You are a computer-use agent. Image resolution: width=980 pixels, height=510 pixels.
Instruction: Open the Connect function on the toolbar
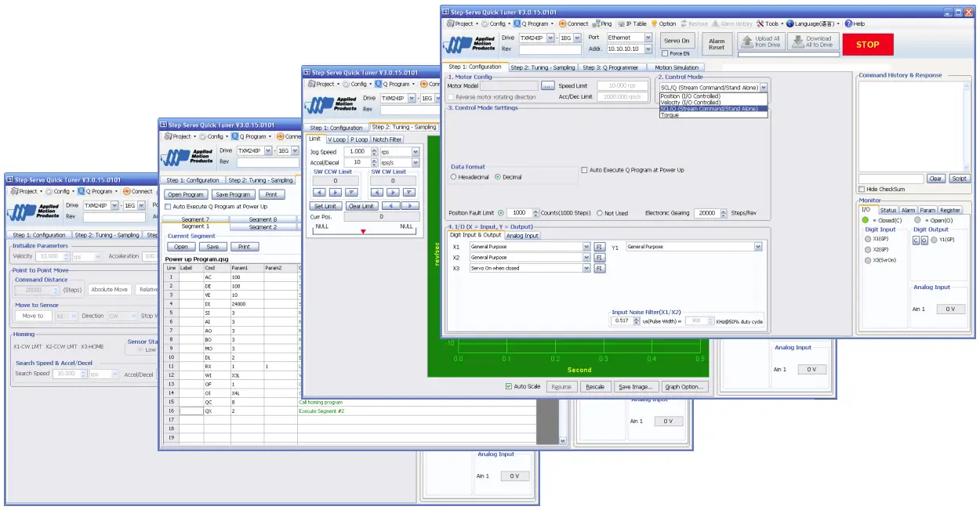click(576, 23)
